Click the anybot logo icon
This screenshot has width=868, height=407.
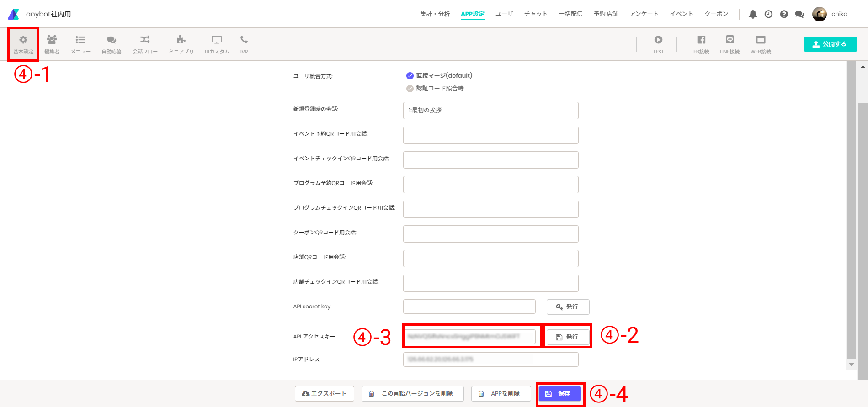click(x=14, y=14)
